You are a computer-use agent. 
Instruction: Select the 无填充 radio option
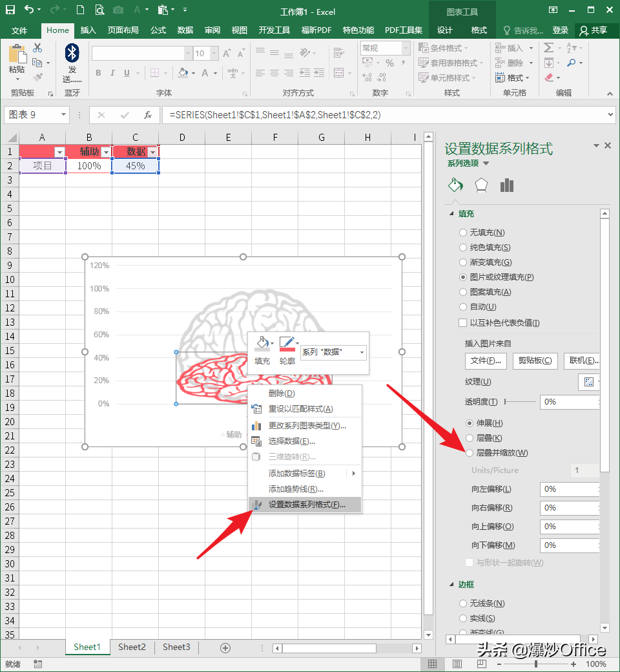point(463,232)
